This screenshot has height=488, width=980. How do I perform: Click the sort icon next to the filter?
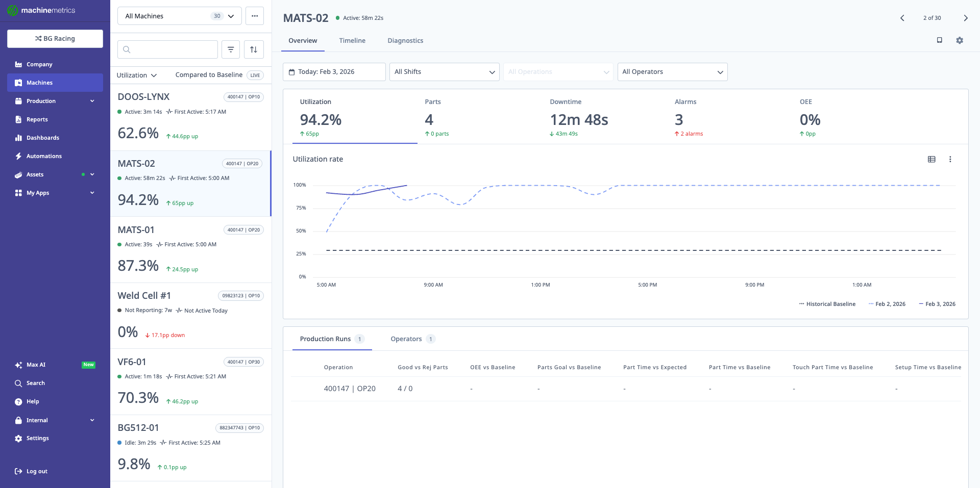click(x=254, y=49)
